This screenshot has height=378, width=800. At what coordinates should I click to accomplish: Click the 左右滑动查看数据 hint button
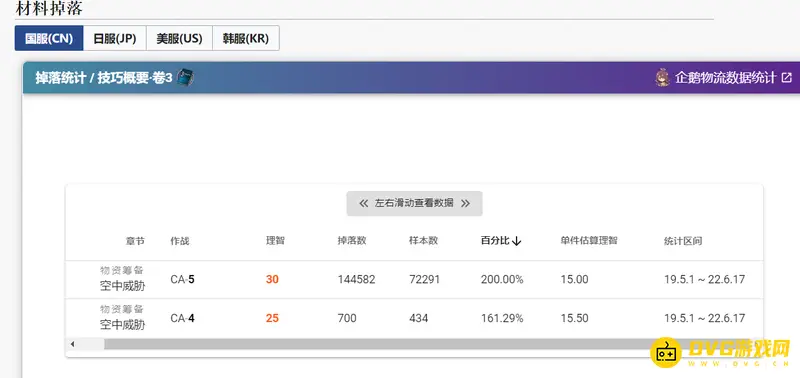(414, 203)
